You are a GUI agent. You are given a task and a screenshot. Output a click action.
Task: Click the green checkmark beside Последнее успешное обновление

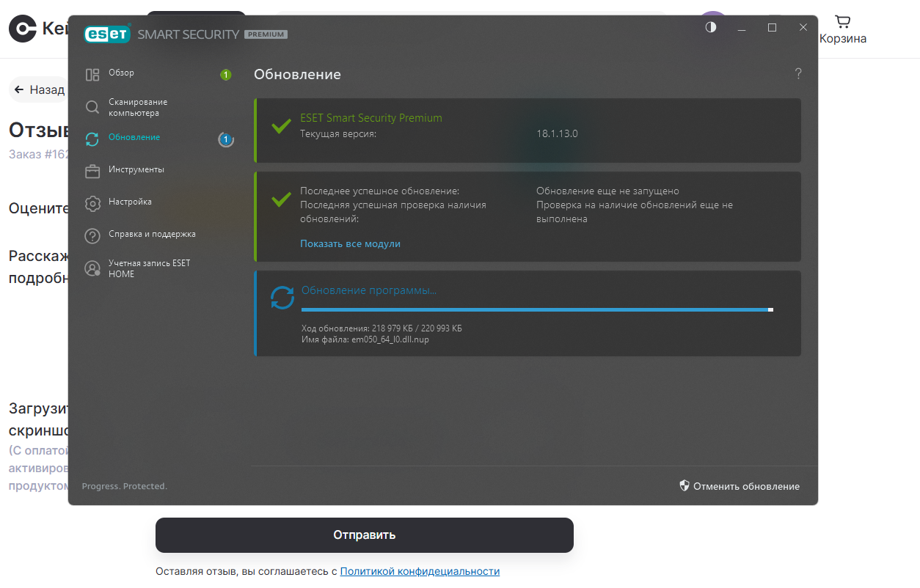281,199
